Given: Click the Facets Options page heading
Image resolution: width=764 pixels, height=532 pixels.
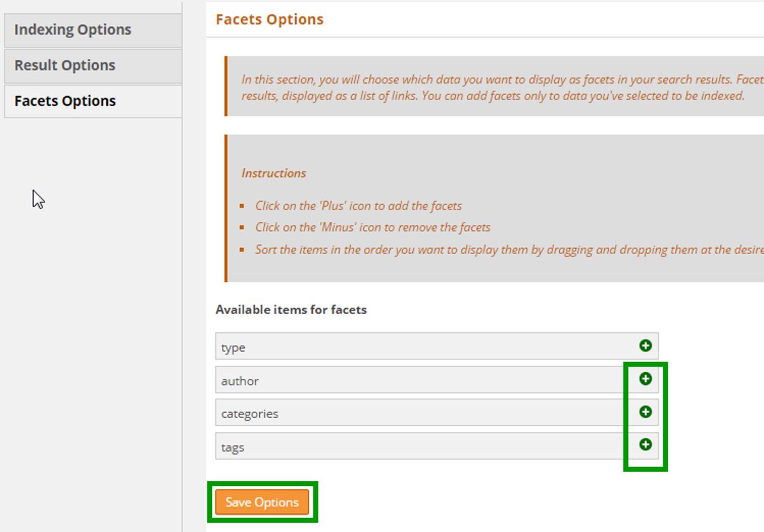Looking at the screenshot, I should pyautogui.click(x=270, y=19).
